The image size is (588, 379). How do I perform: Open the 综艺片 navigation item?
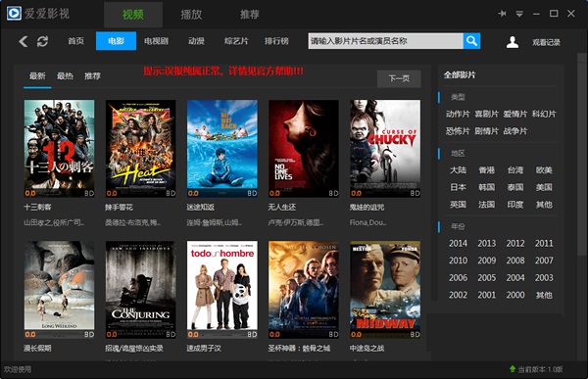(236, 41)
